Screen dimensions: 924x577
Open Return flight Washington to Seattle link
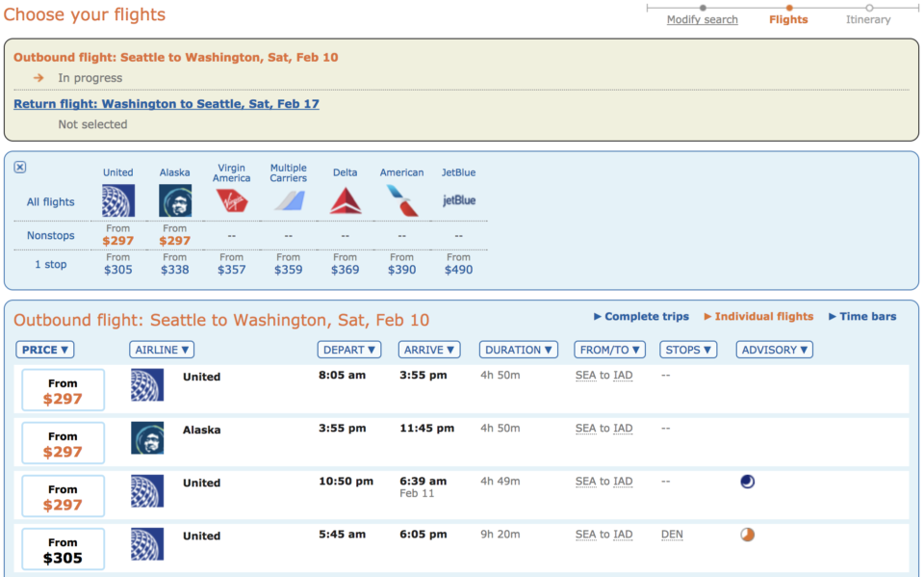click(167, 104)
